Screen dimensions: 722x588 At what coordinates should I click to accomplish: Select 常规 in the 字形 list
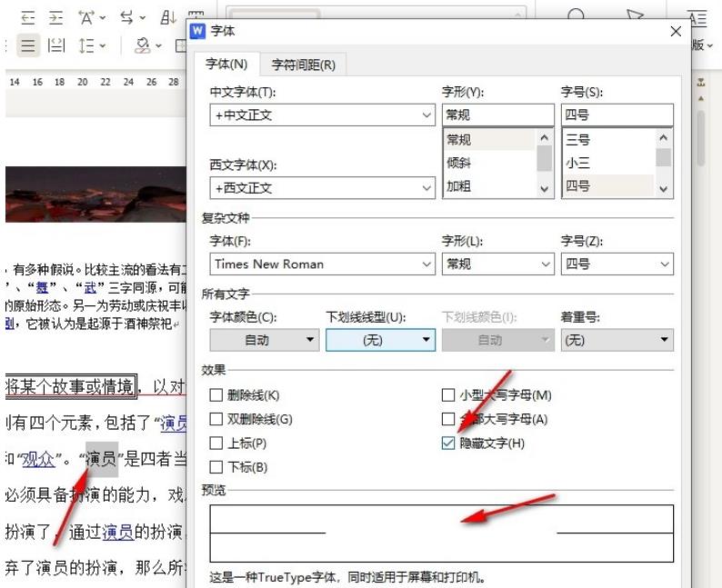tap(489, 139)
